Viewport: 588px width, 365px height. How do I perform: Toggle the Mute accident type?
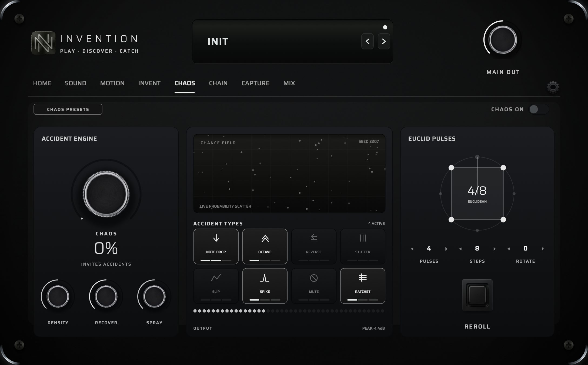314,286
